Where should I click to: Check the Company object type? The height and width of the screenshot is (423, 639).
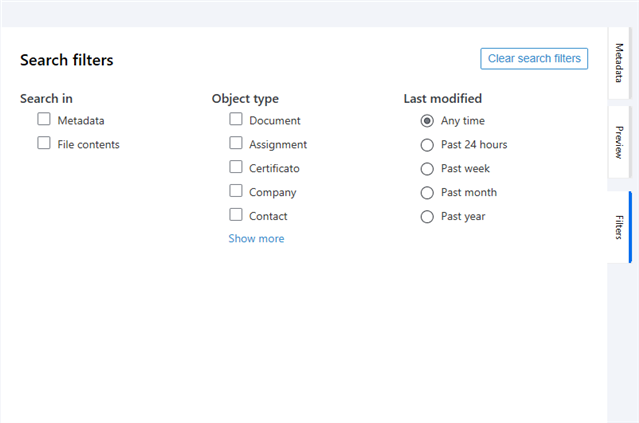point(236,191)
